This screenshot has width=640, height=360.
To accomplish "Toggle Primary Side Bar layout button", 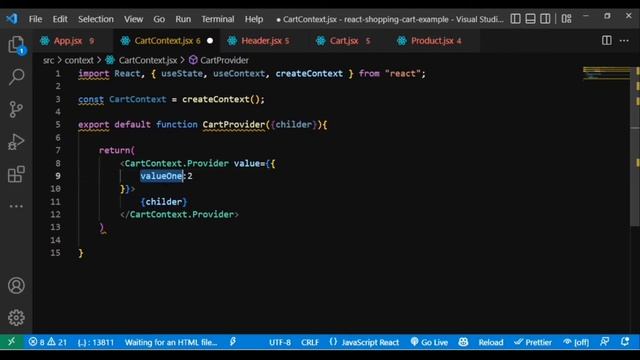I will point(516,19).
